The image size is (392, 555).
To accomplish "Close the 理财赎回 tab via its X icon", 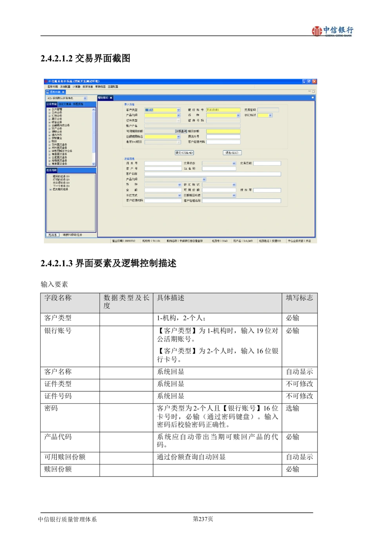I will point(111,98).
